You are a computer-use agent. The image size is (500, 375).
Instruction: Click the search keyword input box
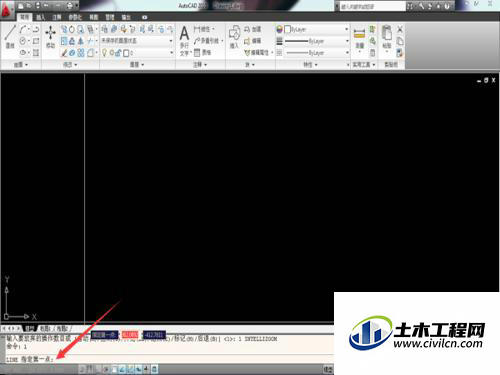click(372, 6)
